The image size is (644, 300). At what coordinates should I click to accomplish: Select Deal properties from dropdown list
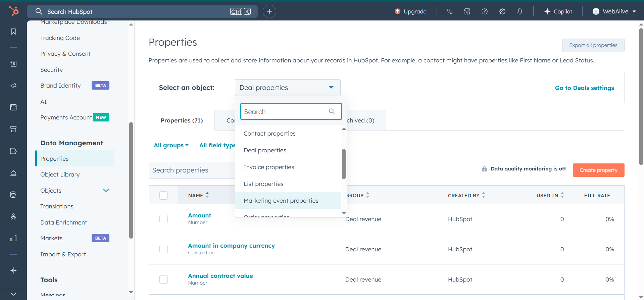coord(288,150)
